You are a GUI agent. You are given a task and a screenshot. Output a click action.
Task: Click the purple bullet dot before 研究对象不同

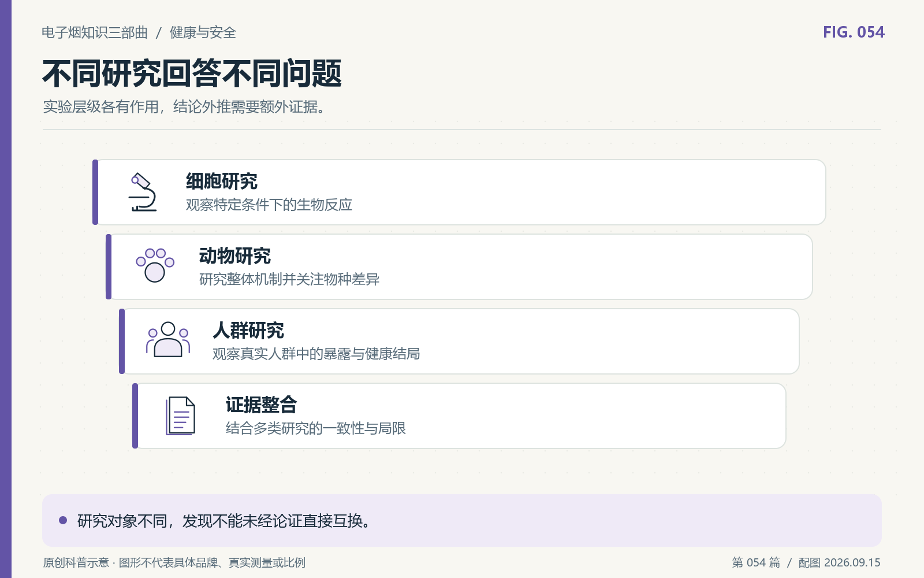pyautogui.click(x=63, y=520)
